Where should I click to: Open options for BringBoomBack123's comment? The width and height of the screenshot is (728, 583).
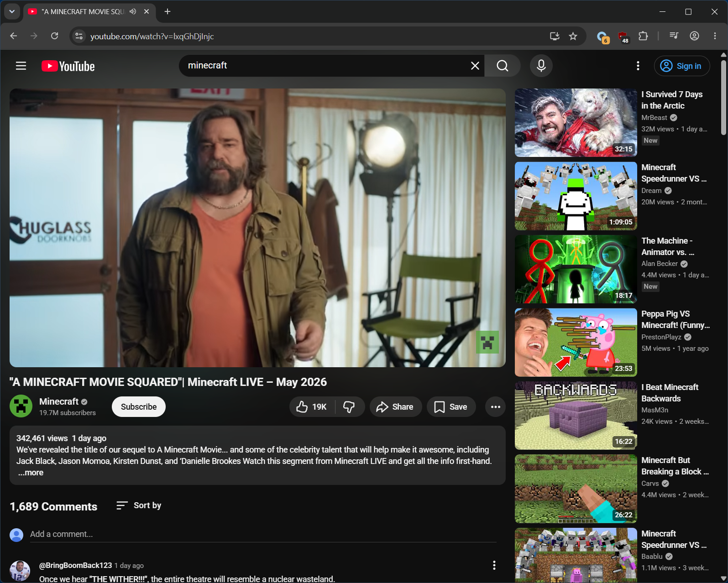tap(494, 566)
